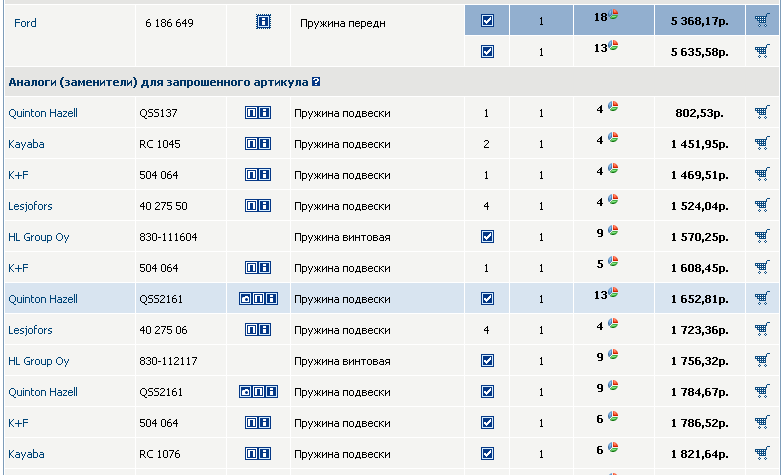This screenshot has height=475, width=783.
Task: Select price '1 451,95р.'
Action: pos(700,144)
